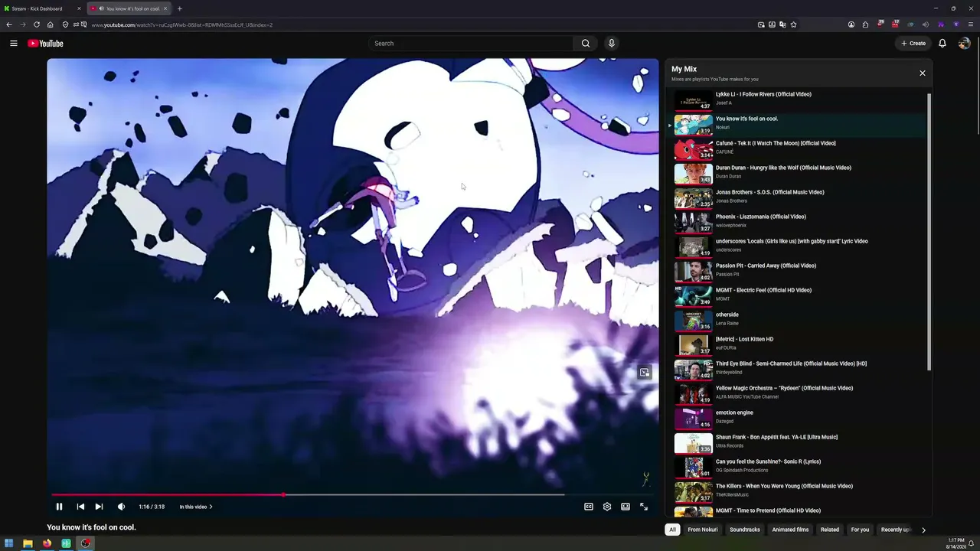Mute the video volume
The image size is (980, 551).
point(121,507)
